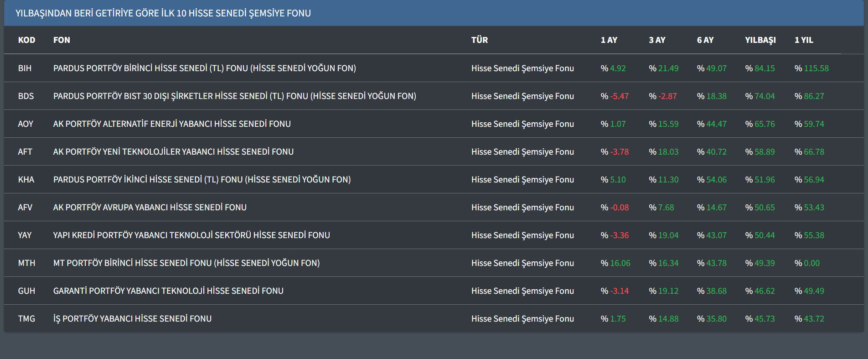Screen dimensions: 868x359
Task: Click the 1 YIL column header
Action: 804,40
